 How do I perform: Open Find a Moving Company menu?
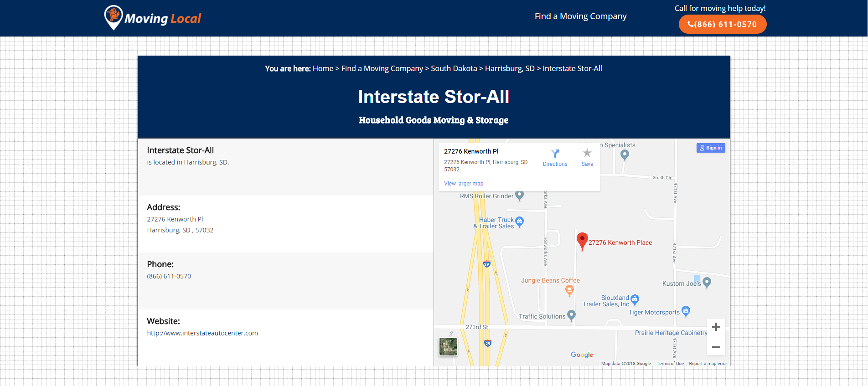coord(580,16)
